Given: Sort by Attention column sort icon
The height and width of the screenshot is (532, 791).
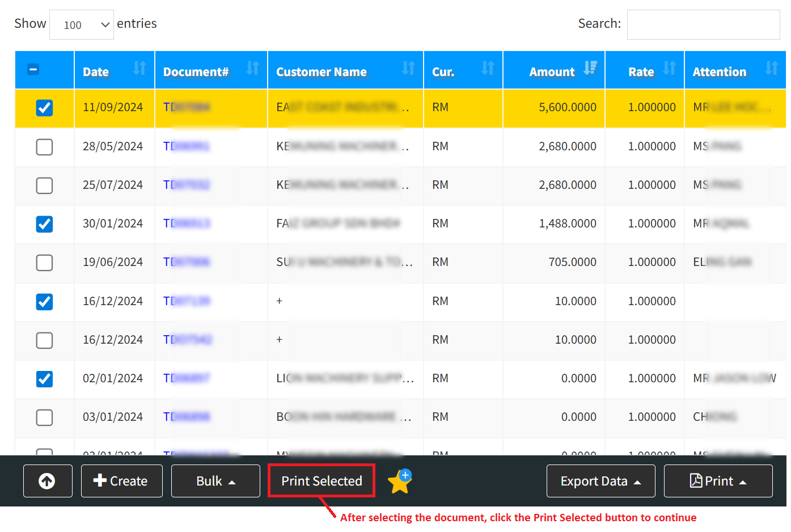Looking at the screenshot, I should click(771, 69).
